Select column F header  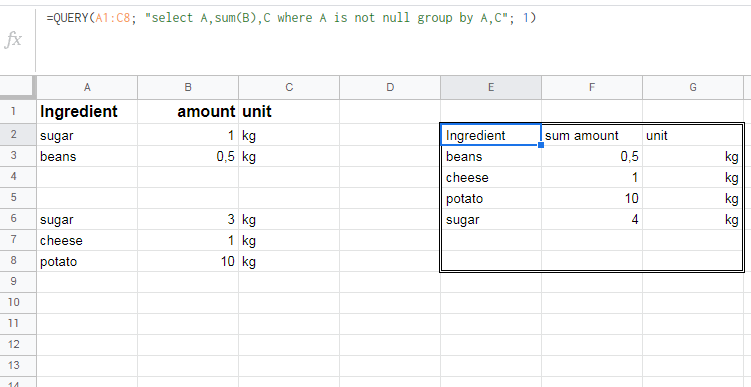point(592,87)
